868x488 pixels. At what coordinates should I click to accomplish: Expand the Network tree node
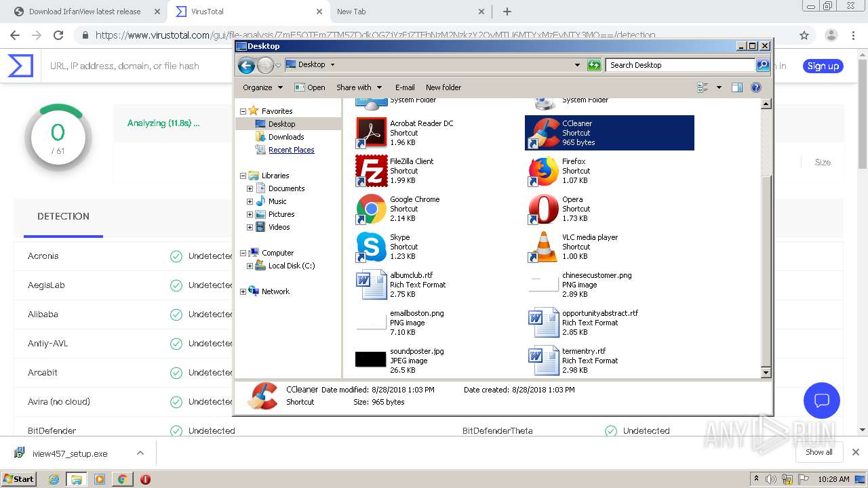pyautogui.click(x=243, y=291)
